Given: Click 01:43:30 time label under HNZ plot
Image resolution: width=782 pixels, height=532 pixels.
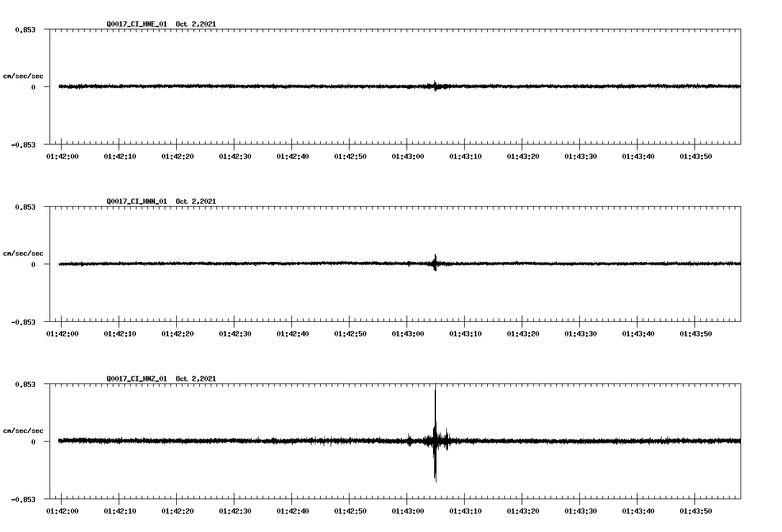Looking at the screenshot, I should click(x=580, y=511).
